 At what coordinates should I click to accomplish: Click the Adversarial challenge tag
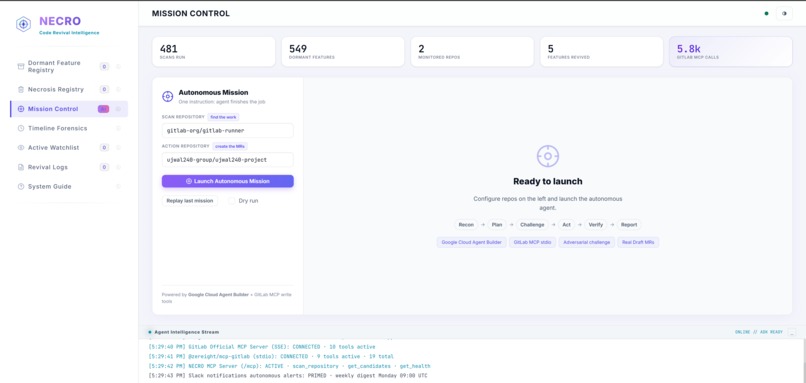(587, 242)
